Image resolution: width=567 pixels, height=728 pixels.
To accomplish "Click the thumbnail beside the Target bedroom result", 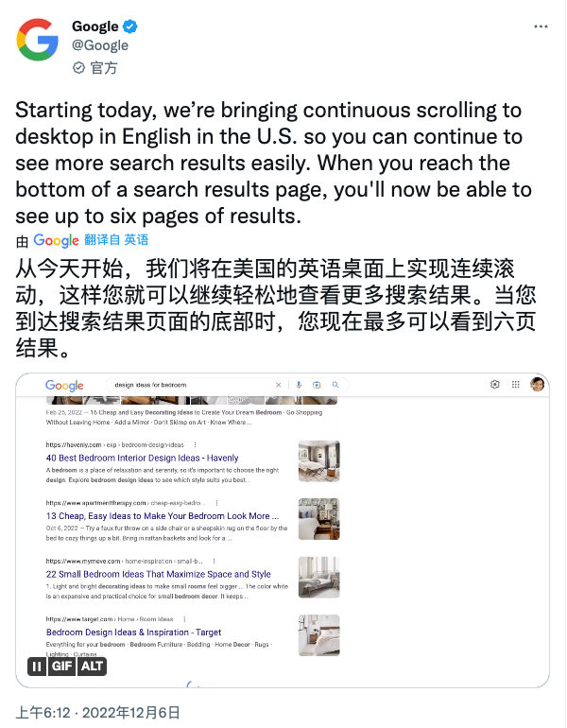I will click(x=319, y=635).
